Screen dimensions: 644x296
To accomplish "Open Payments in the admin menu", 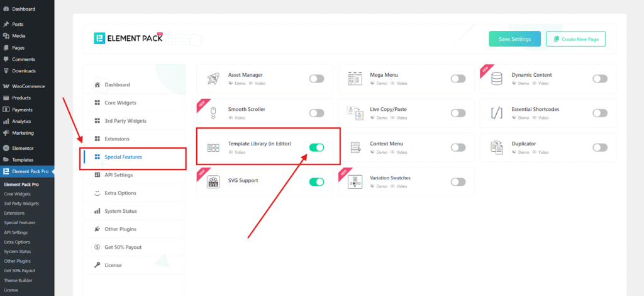I will coord(27,110).
